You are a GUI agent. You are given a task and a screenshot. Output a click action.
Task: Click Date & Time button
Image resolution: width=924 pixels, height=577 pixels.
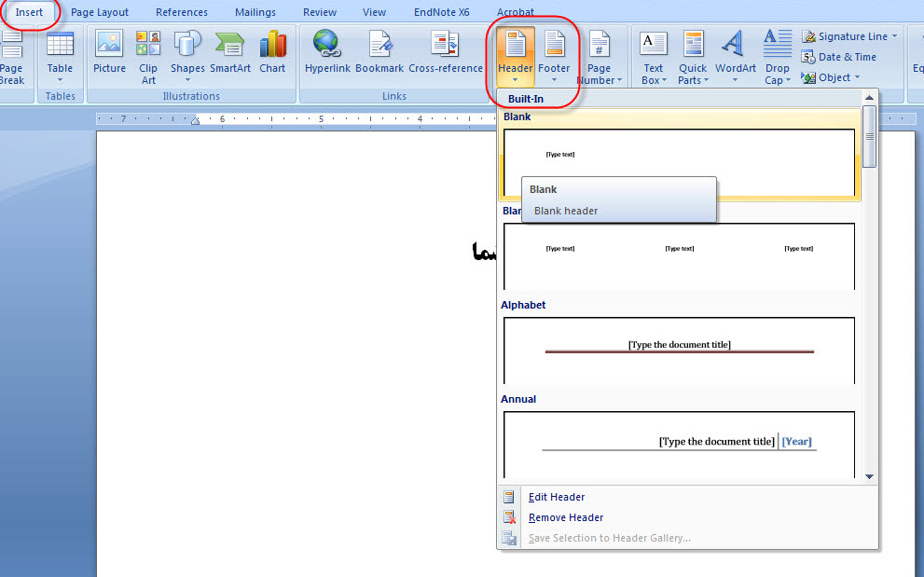coord(847,57)
